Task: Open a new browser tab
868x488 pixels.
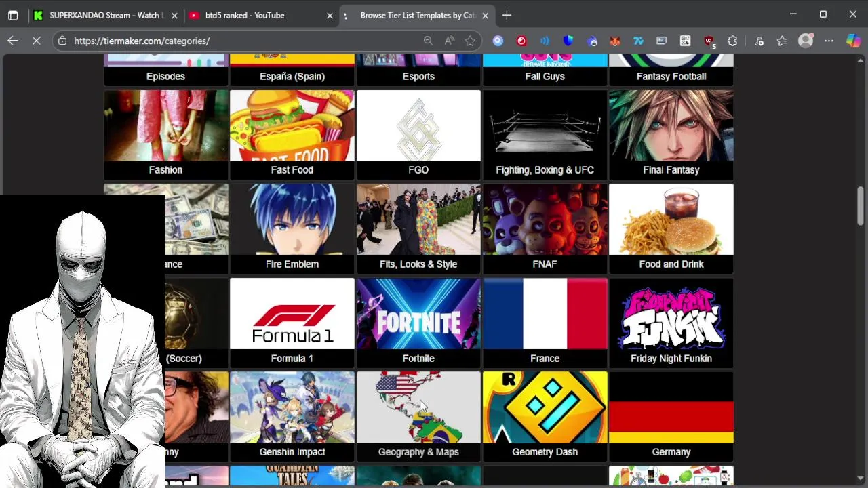Action: (507, 15)
